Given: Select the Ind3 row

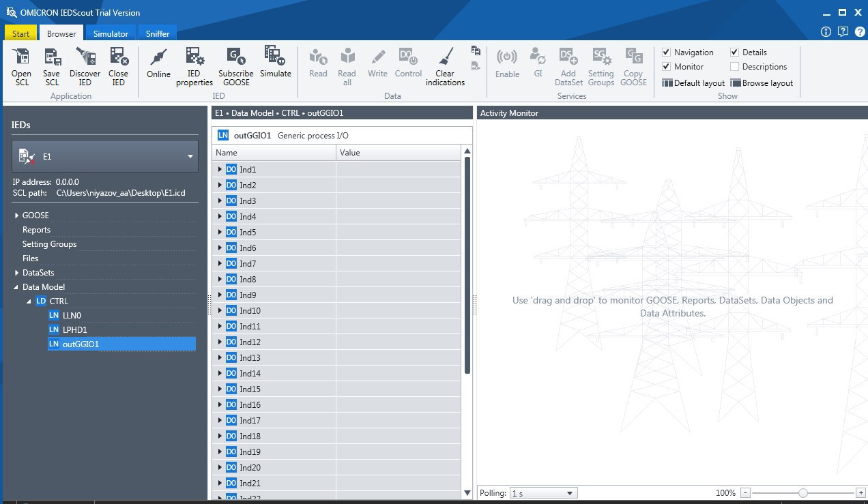Looking at the screenshot, I should [x=336, y=201].
